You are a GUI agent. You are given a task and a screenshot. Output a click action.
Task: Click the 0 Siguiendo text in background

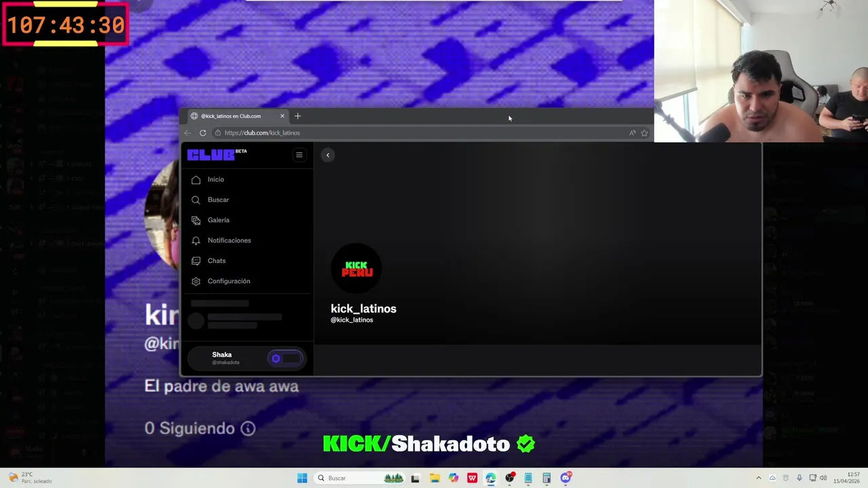pyautogui.click(x=190, y=428)
